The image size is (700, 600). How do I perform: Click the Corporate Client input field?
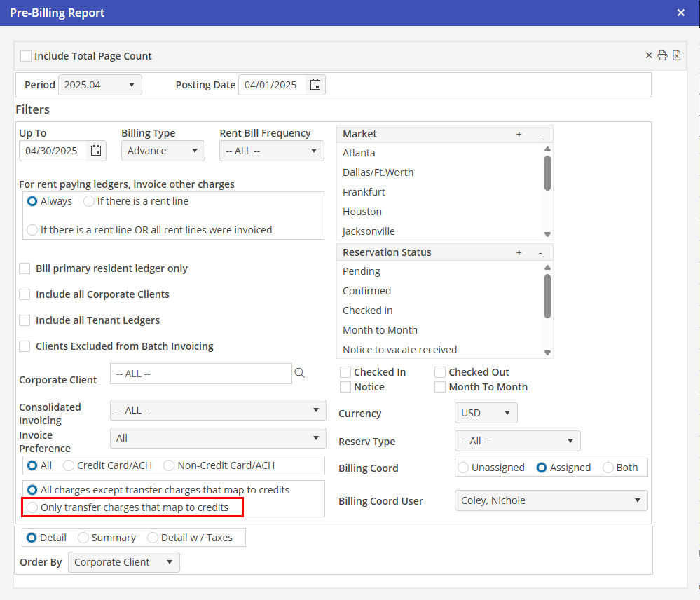pyautogui.click(x=200, y=374)
